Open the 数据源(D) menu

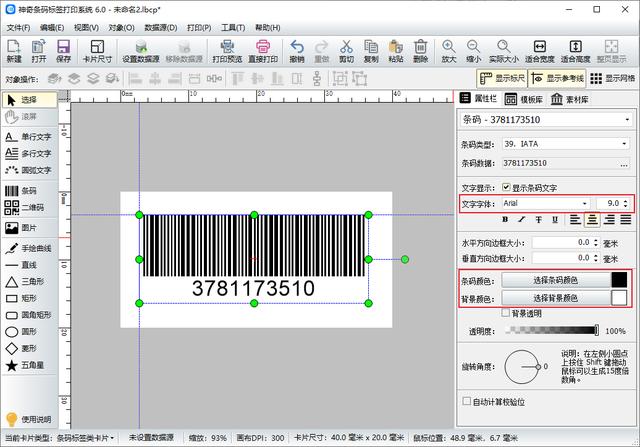[160, 27]
